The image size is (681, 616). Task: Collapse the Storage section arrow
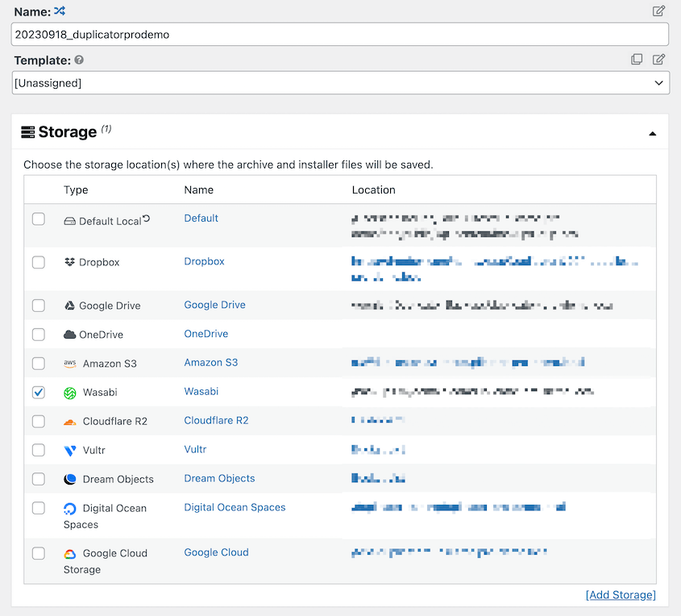click(x=652, y=134)
